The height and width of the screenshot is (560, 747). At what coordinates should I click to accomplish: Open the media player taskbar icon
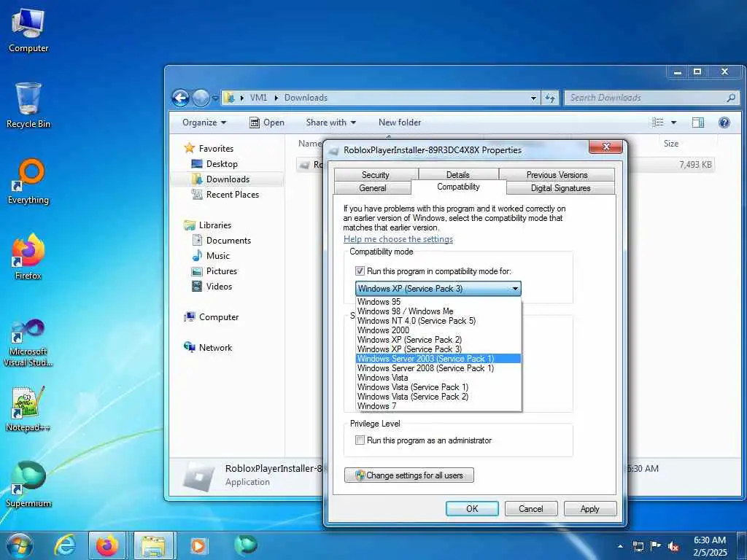[x=198, y=545]
